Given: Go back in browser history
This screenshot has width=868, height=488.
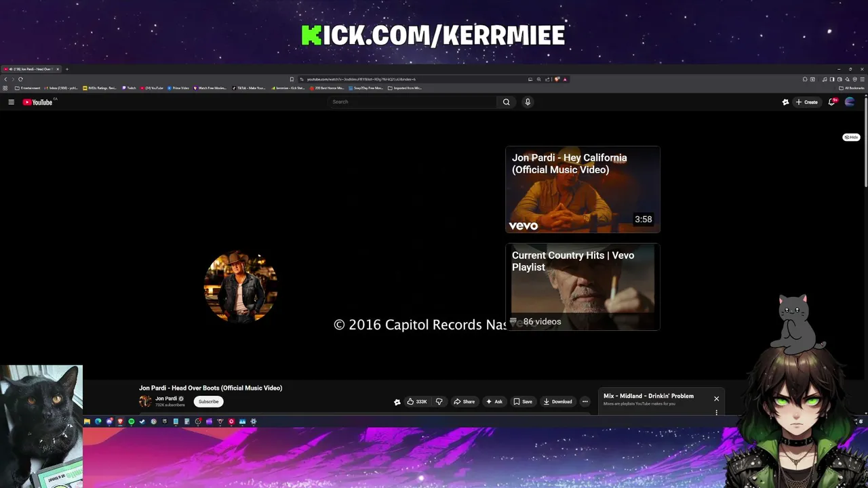Looking at the screenshot, I should coord(5,79).
